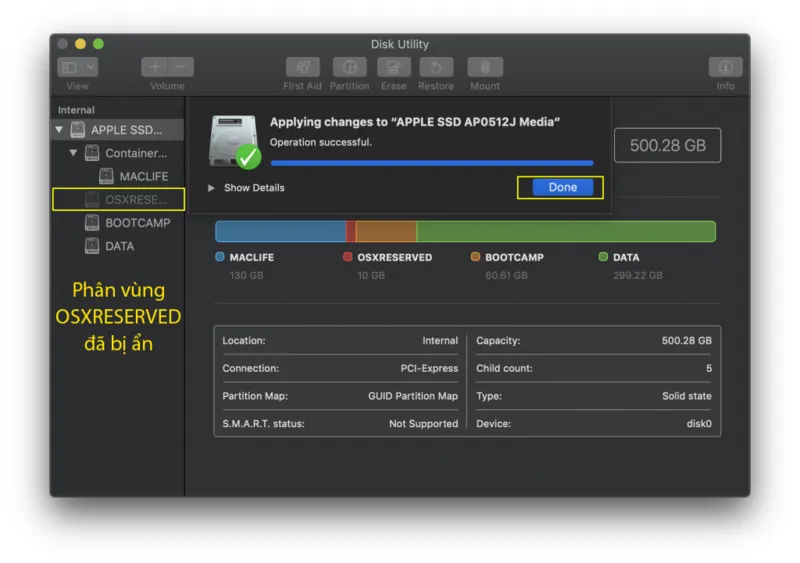Viewport: 800px width, 563px height.
Task: Click the BOOTCAMP legend label
Action: (514, 257)
